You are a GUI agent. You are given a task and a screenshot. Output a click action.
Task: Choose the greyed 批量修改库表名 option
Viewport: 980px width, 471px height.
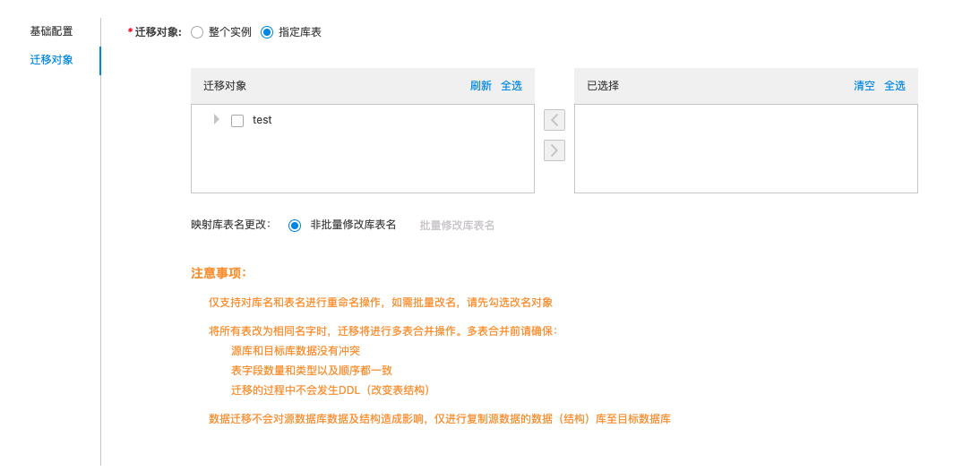tap(457, 226)
